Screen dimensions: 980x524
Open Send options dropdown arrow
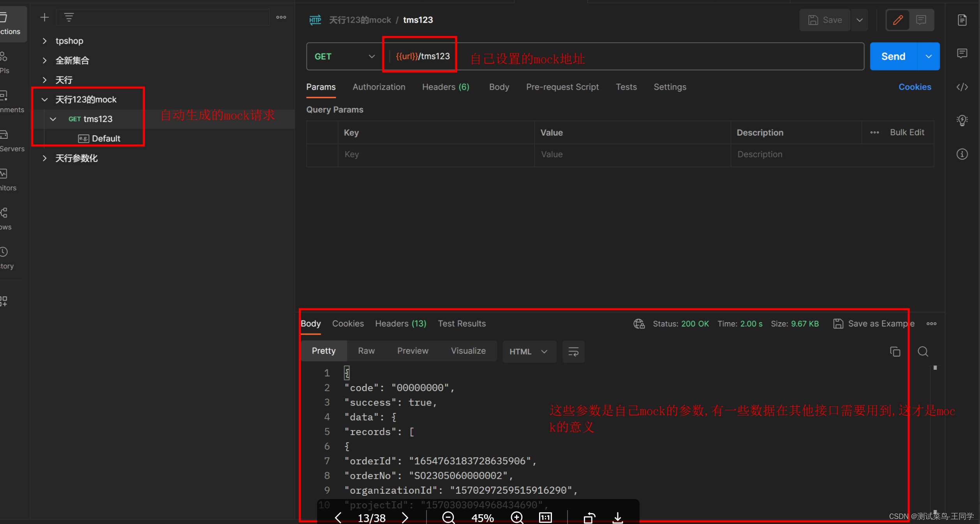(x=929, y=56)
